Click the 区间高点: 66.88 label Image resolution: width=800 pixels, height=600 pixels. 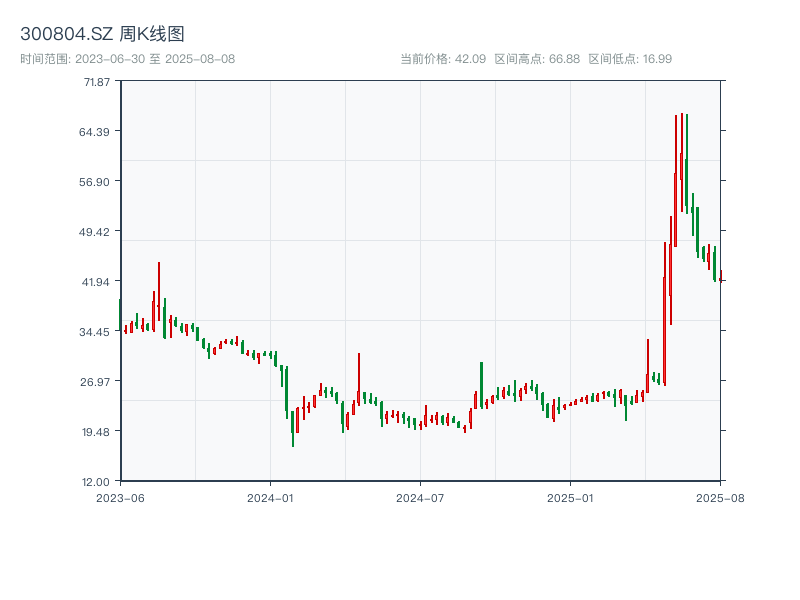[x=537, y=59]
